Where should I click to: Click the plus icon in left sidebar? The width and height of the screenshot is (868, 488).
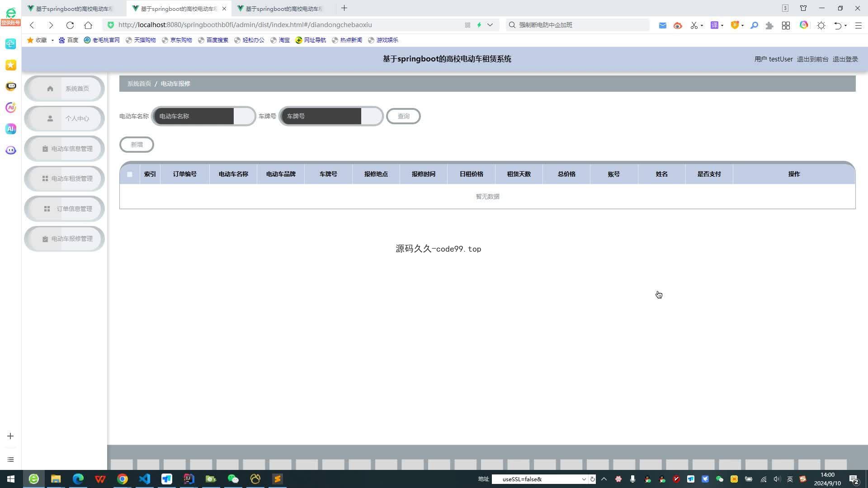pyautogui.click(x=10, y=436)
